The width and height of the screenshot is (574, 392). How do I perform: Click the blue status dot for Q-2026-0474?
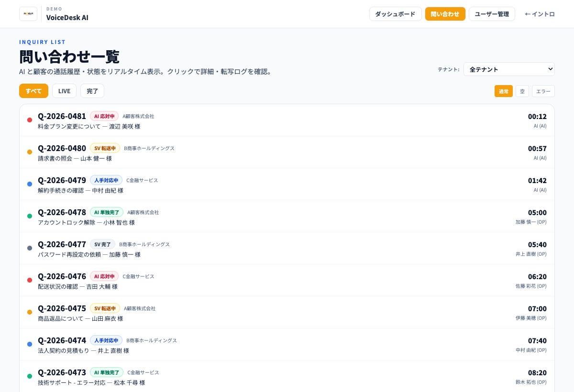[x=30, y=344]
